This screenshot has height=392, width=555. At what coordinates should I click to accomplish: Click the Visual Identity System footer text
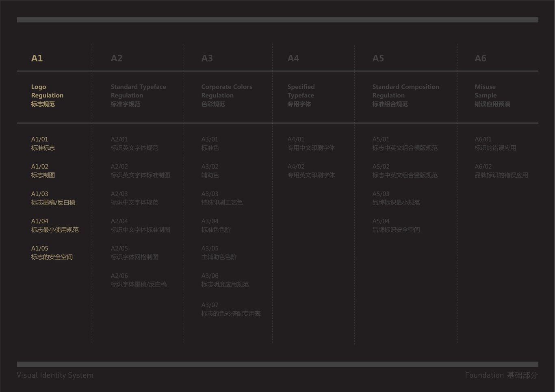click(x=55, y=375)
